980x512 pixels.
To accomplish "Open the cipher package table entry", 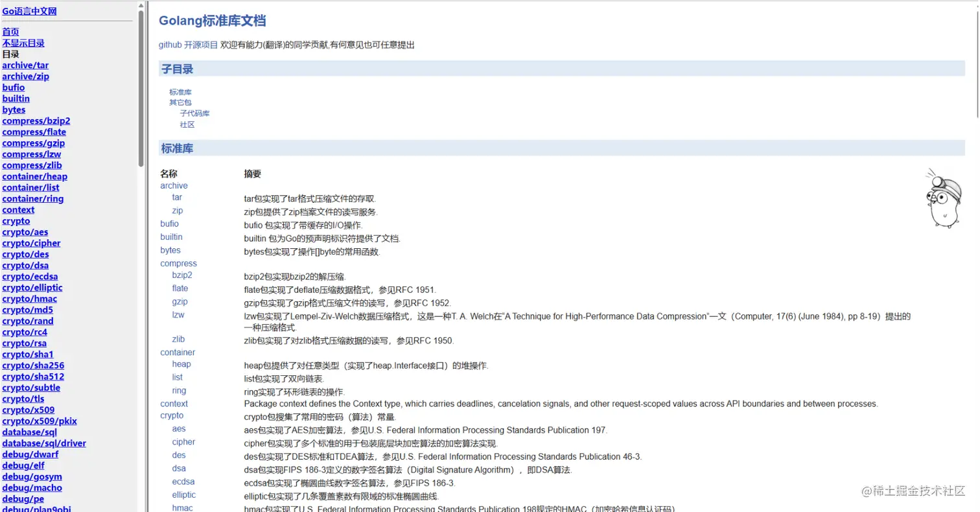I will [x=183, y=442].
